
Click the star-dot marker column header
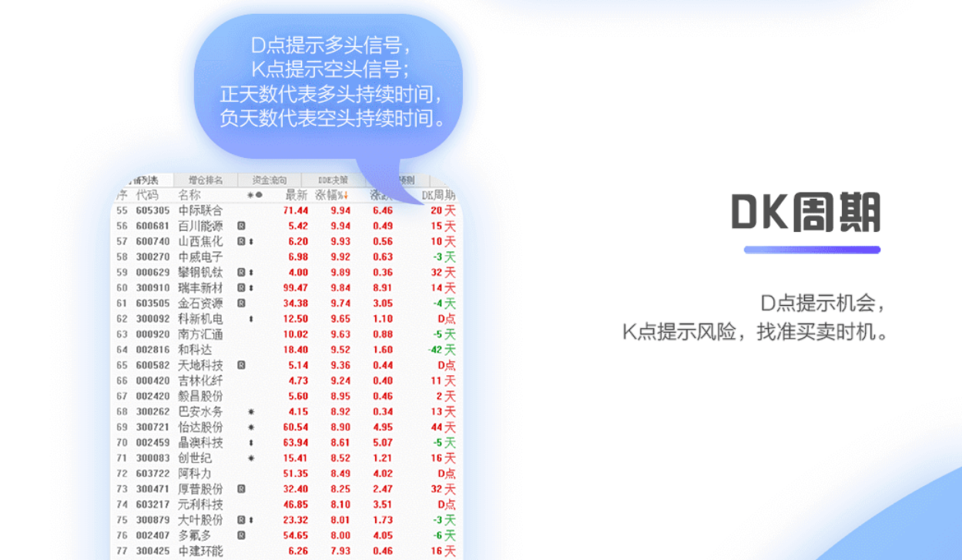coord(254,195)
